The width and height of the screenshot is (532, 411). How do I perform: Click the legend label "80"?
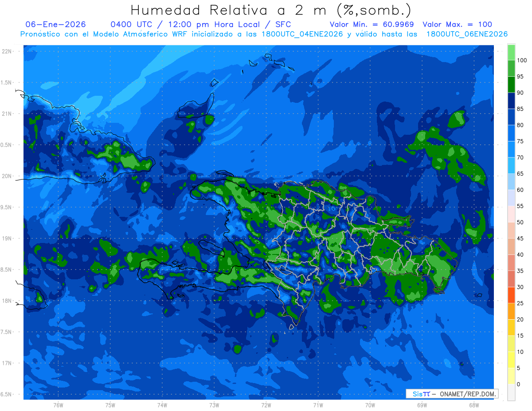(x=520, y=125)
